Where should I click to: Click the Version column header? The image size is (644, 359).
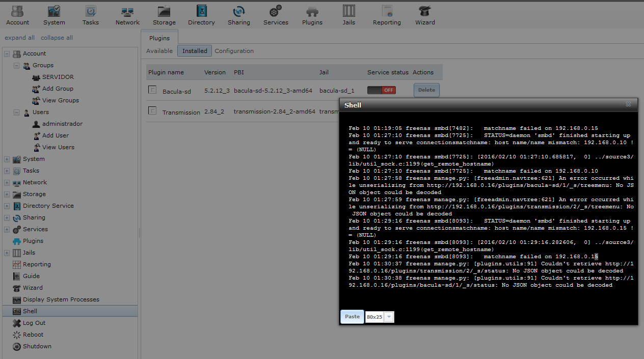coord(215,72)
